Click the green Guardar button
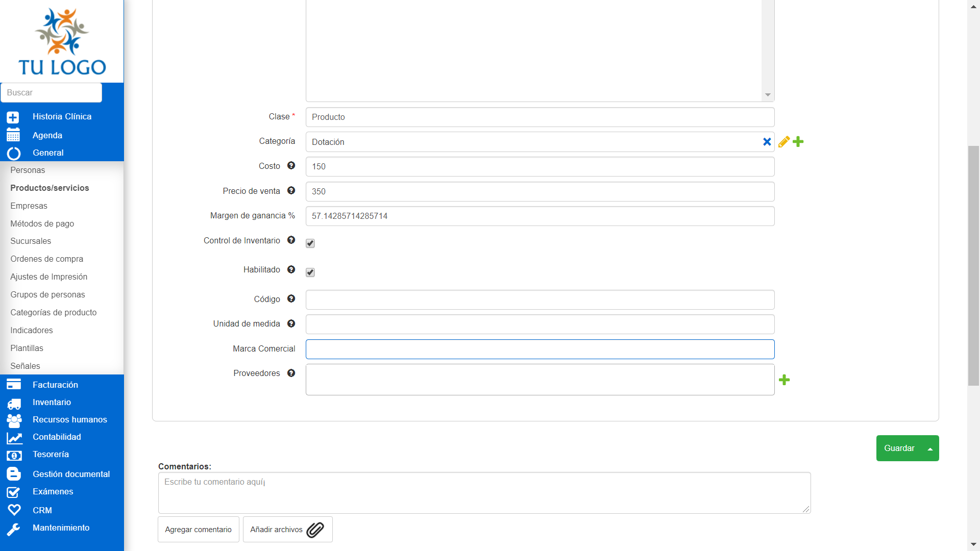This screenshot has width=980, height=551. (899, 448)
